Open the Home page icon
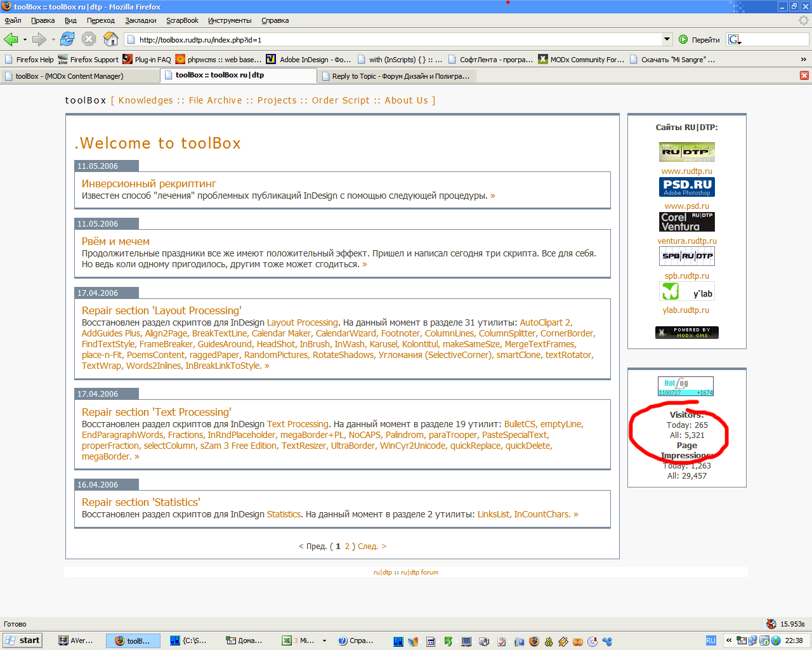This screenshot has width=812, height=650. tap(111, 39)
